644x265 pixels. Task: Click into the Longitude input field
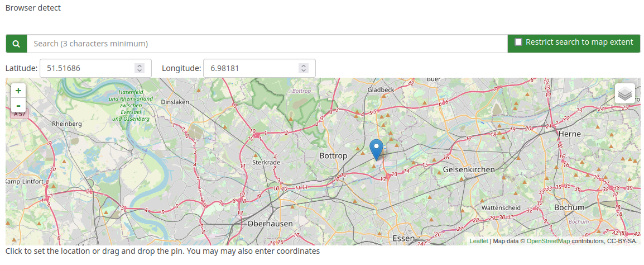coord(251,68)
